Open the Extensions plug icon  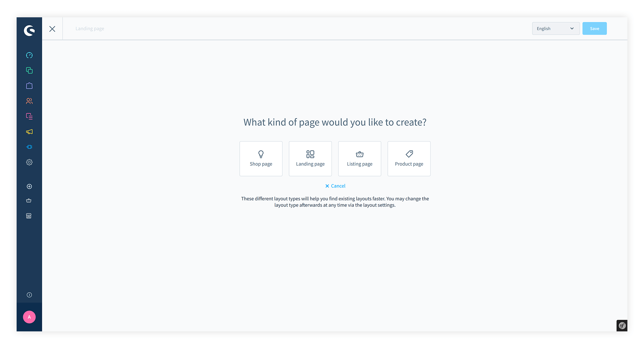[x=29, y=147]
